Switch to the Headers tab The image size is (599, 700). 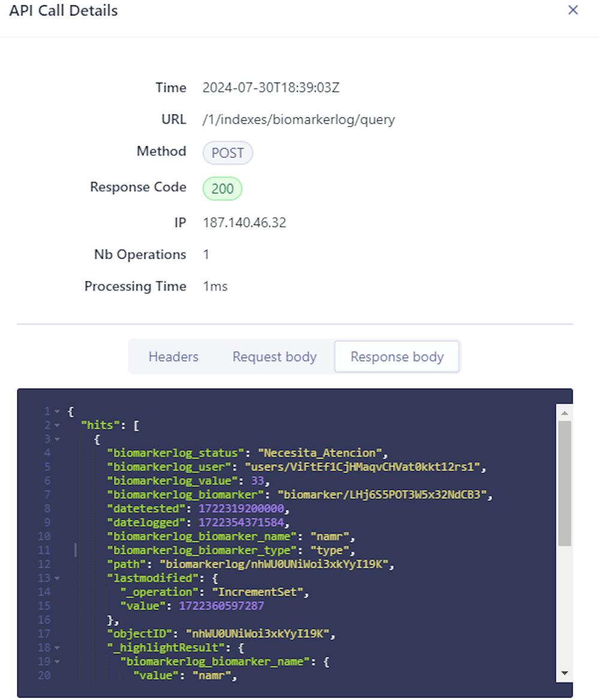173,356
